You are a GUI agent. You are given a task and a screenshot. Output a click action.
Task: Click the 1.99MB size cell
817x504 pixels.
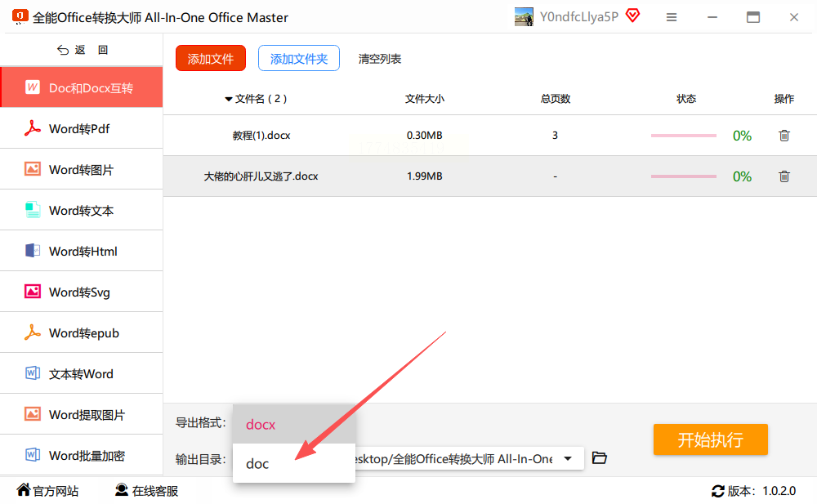tap(424, 176)
